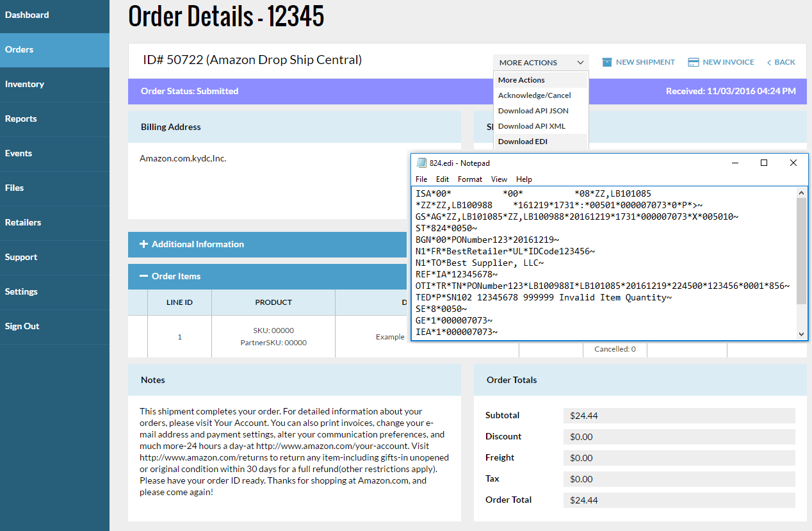Open Inventory in the sidebar

pos(54,84)
